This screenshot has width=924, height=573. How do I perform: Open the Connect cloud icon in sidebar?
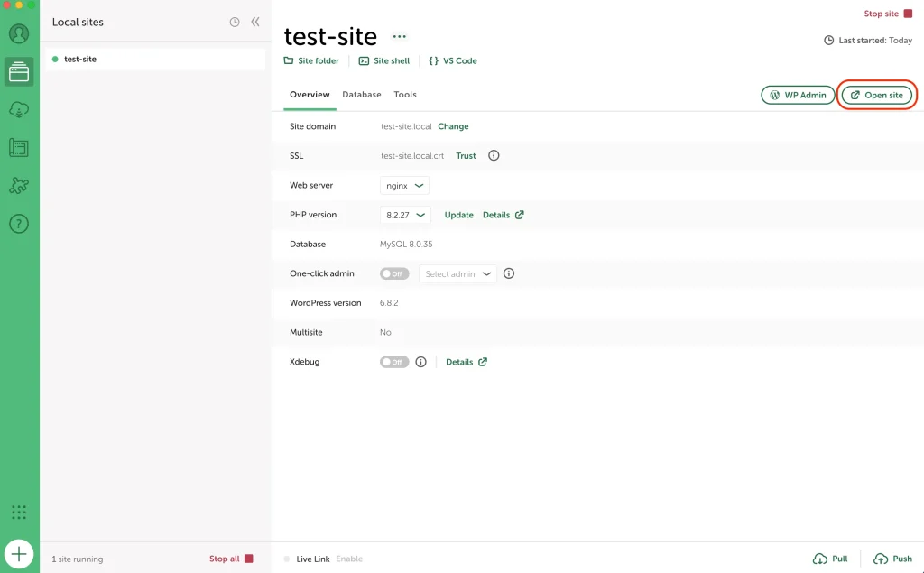pos(19,110)
